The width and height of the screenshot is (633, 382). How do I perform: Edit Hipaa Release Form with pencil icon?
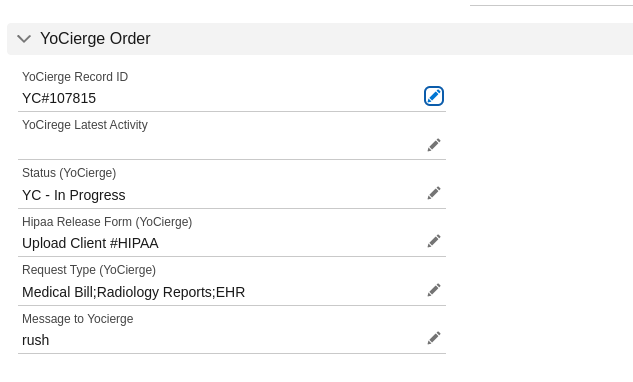pyautogui.click(x=434, y=241)
